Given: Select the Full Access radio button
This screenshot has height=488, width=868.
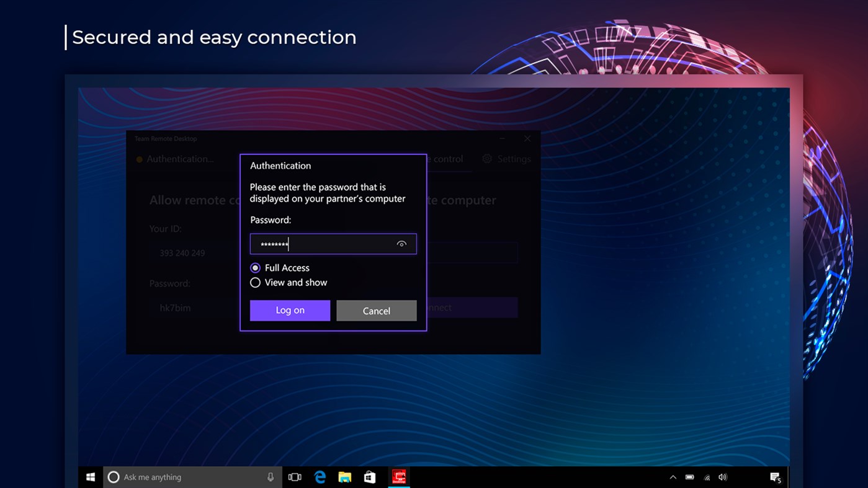Looking at the screenshot, I should (255, 268).
